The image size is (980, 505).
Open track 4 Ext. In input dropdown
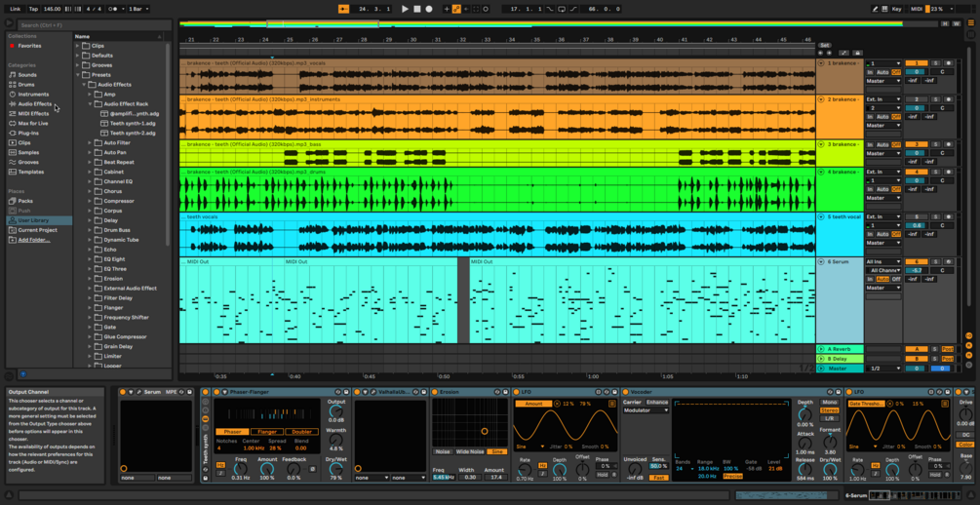click(x=883, y=172)
